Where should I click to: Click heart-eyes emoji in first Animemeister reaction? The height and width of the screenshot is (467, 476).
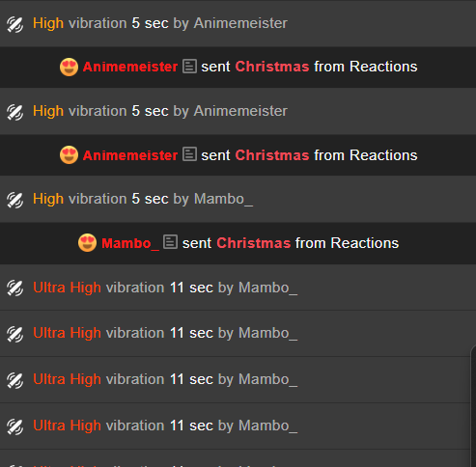tap(69, 67)
